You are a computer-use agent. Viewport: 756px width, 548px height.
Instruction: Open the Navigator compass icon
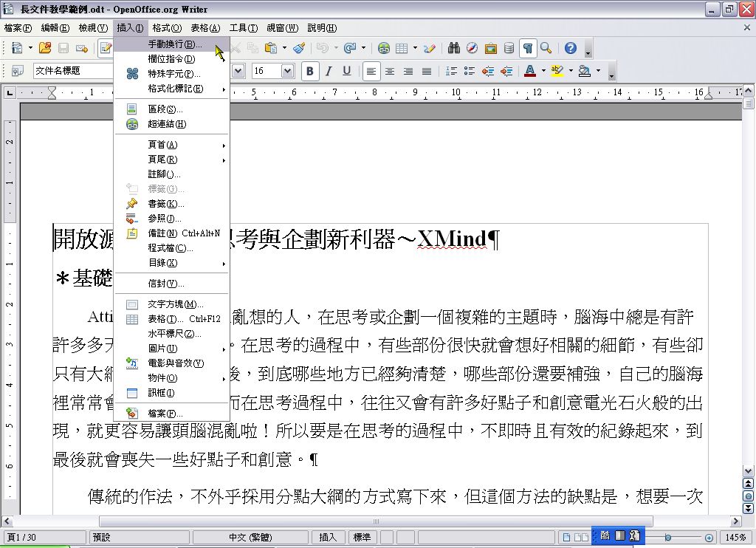pyautogui.click(x=472, y=48)
